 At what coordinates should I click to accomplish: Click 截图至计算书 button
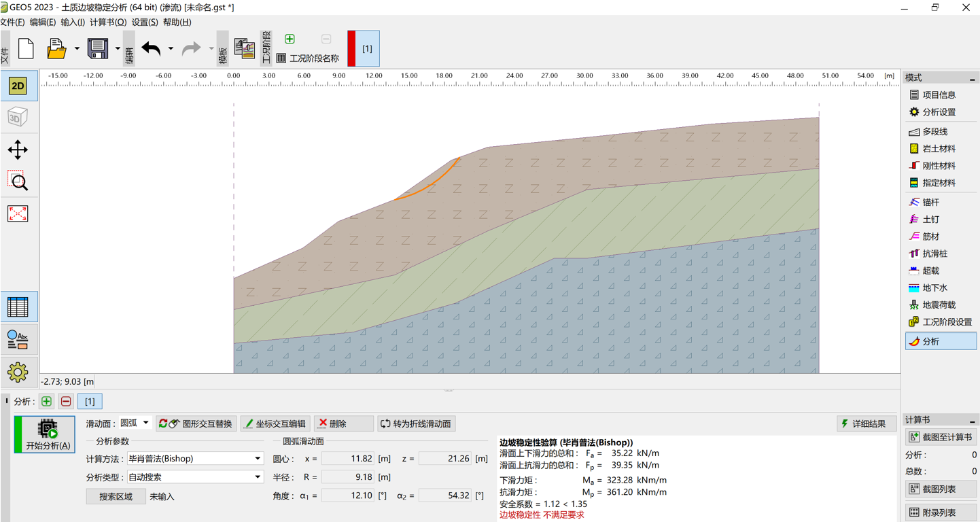tap(941, 437)
